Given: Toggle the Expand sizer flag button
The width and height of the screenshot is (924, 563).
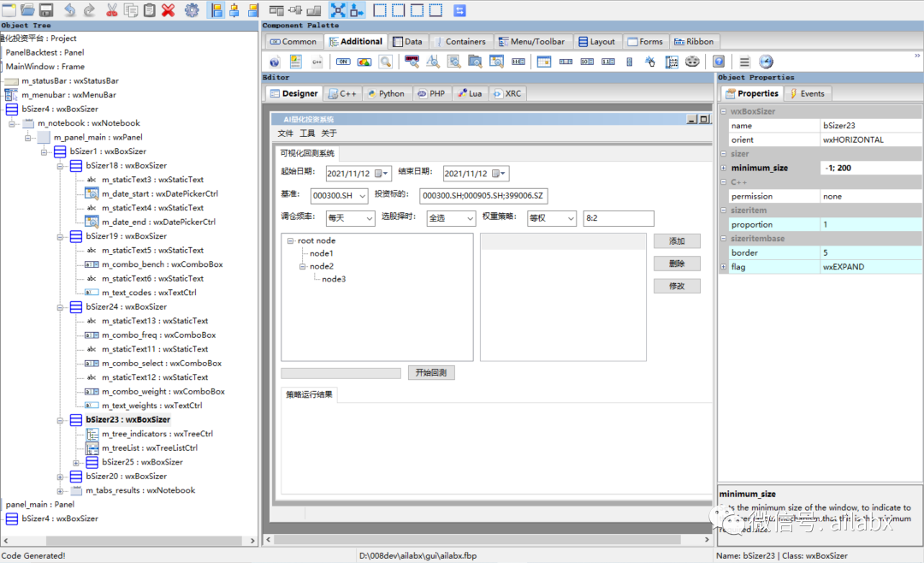Looking at the screenshot, I should (338, 9).
